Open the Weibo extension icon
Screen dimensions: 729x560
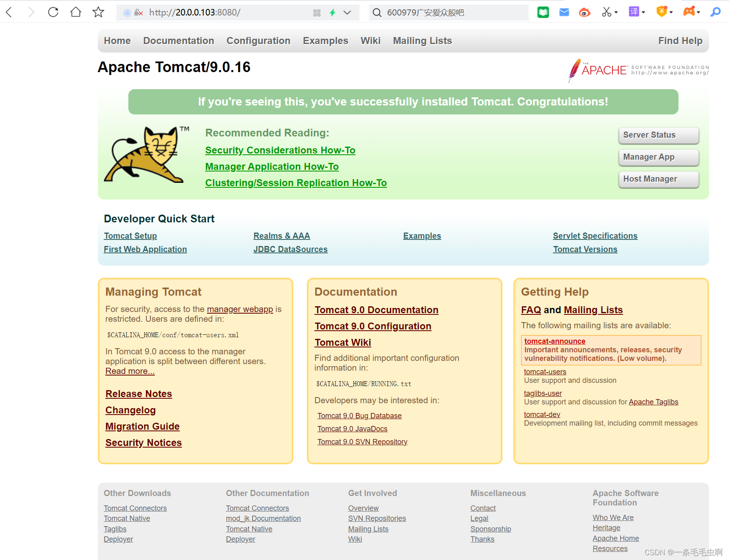click(585, 12)
